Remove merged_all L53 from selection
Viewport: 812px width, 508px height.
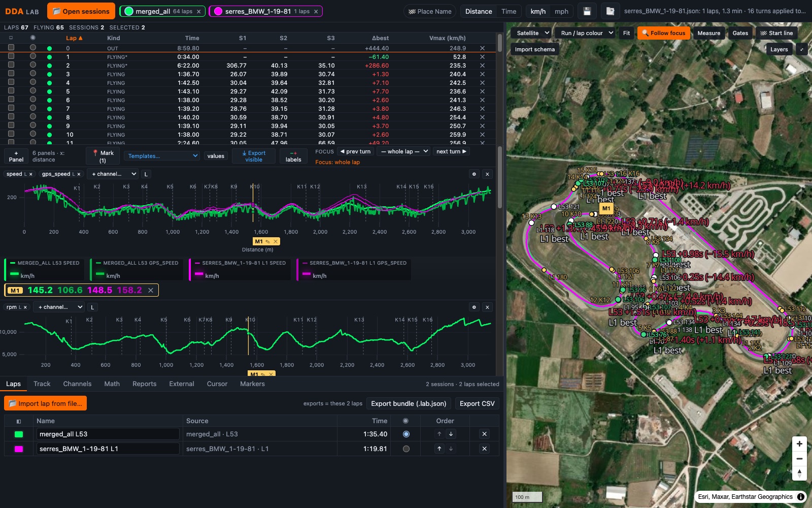pos(484,434)
